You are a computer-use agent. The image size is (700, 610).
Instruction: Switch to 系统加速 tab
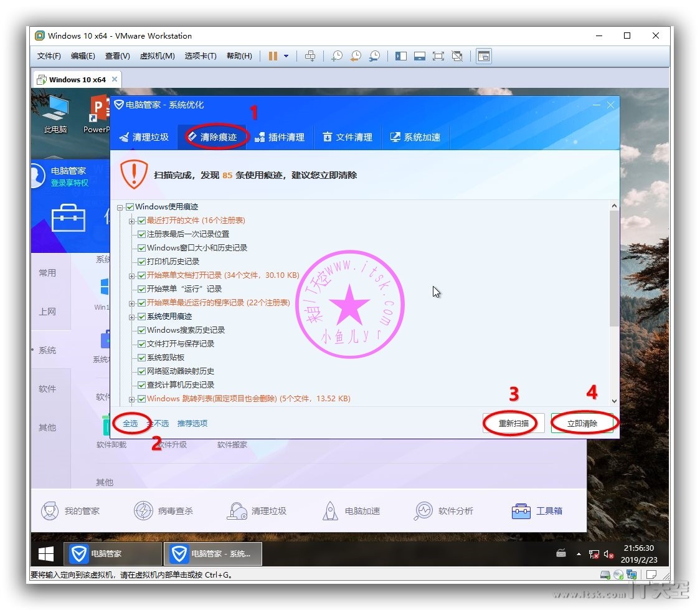415,137
